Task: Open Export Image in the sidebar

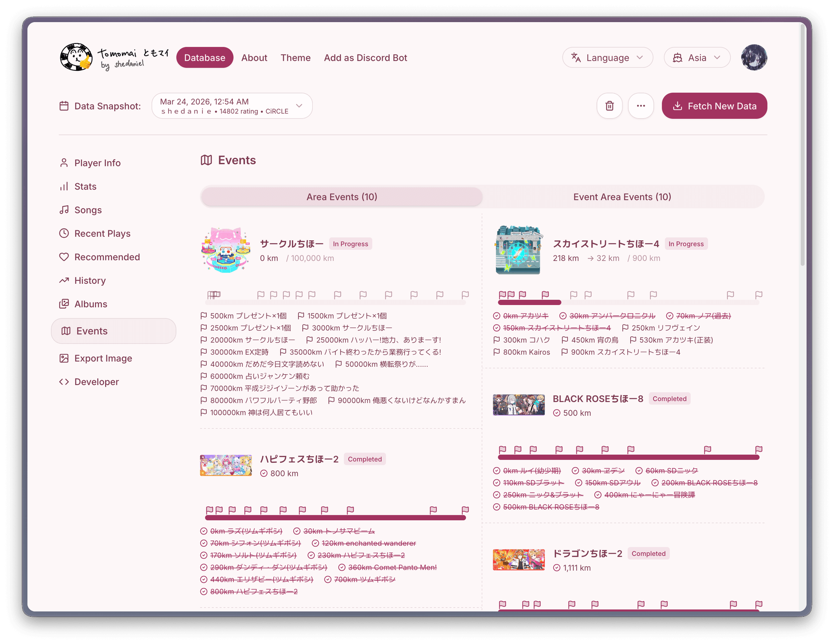Action: pos(103,358)
